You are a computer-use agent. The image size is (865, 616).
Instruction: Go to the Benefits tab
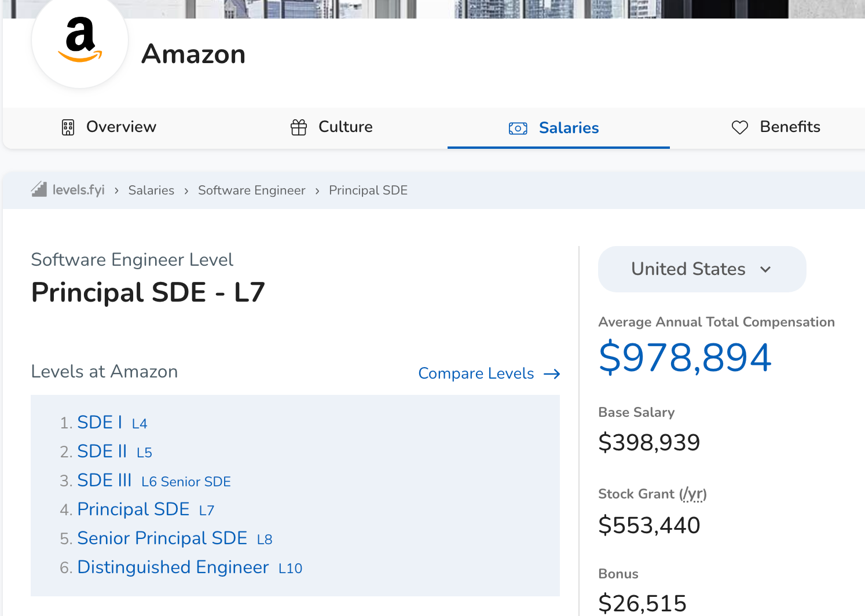pyautogui.click(x=790, y=127)
